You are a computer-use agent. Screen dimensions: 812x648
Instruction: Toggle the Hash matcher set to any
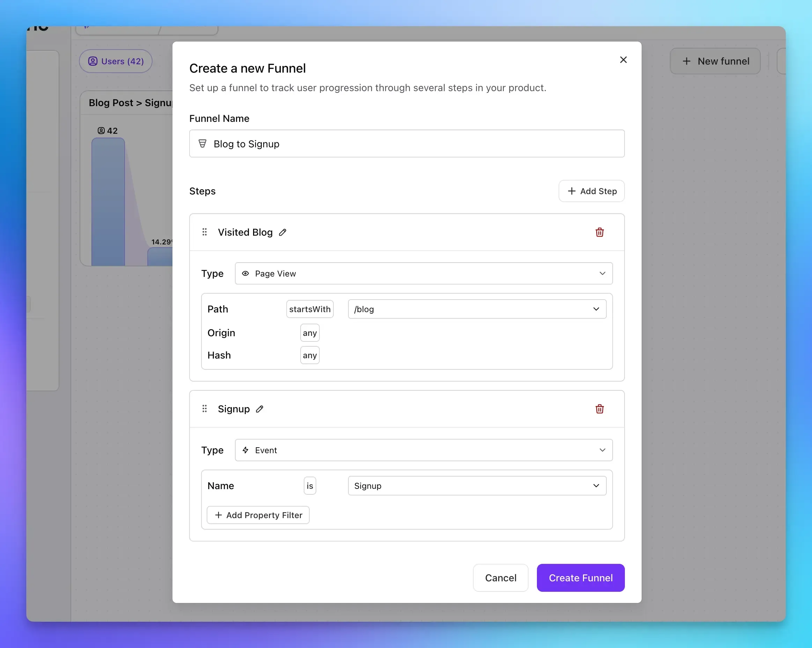(309, 355)
